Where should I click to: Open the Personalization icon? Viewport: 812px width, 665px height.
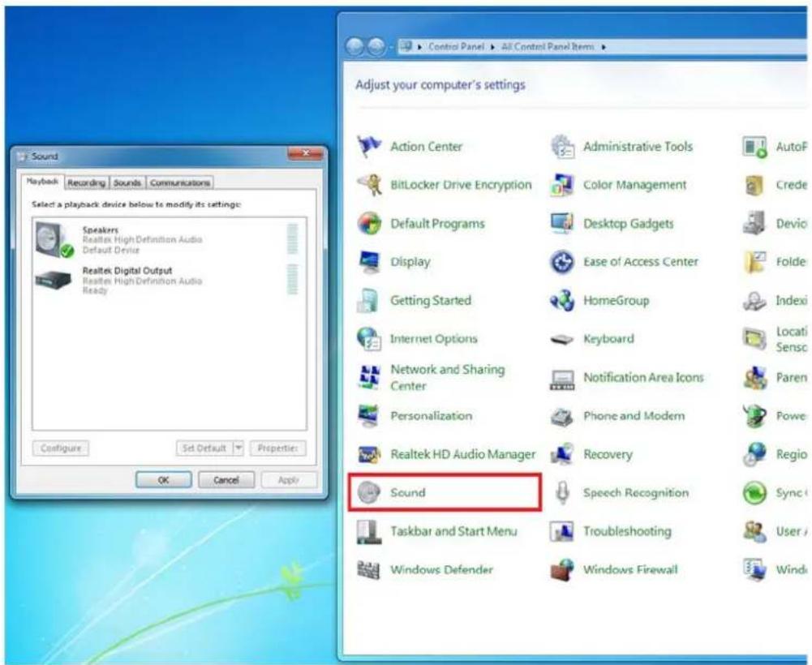tap(369, 416)
